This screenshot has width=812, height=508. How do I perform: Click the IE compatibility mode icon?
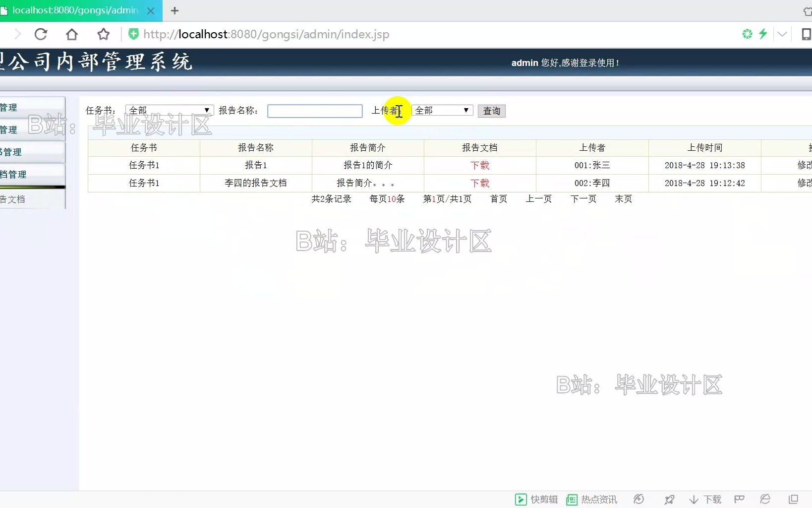click(765, 499)
